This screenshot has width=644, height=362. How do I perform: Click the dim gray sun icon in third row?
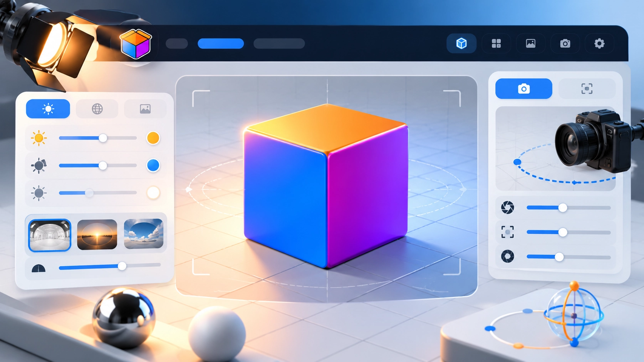[39, 193]
